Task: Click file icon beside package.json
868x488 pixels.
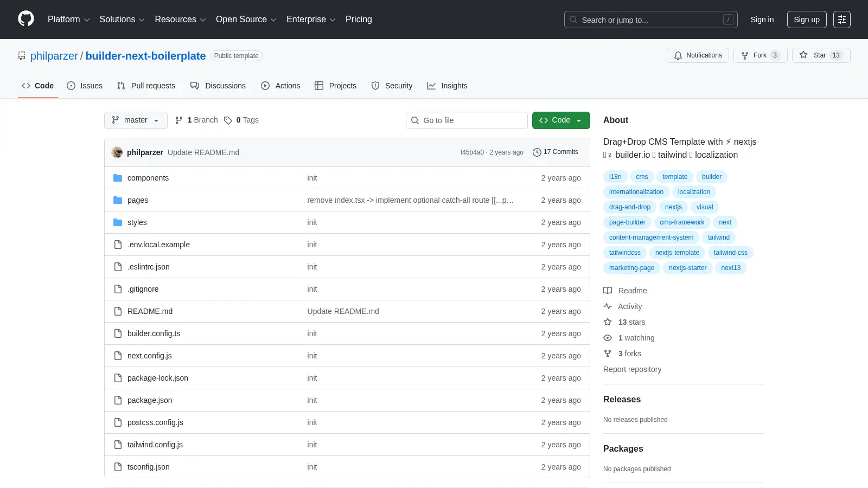Action: click(x=118, y=400)
